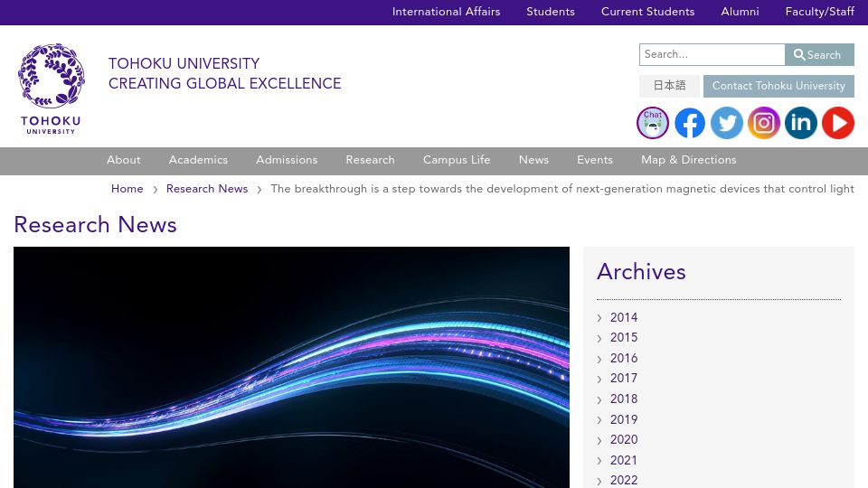Open the YouTube play icon
The image size is (868, 488).
tap(838, 123)
